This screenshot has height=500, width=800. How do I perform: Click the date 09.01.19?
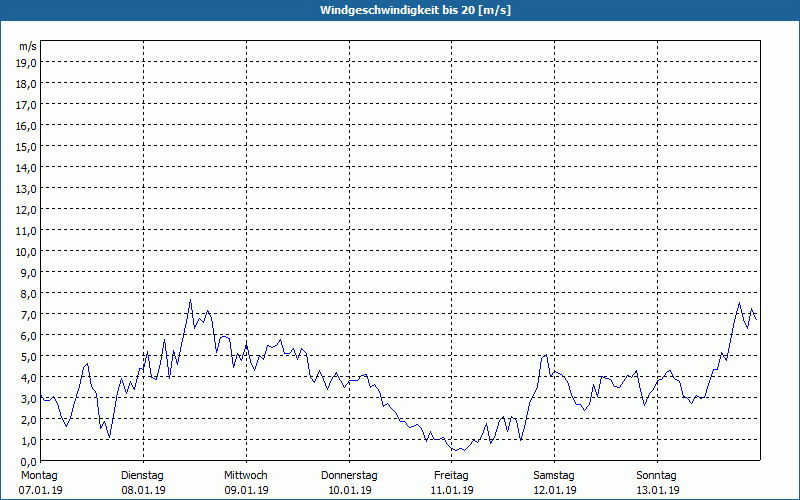[x=246, y=490]
